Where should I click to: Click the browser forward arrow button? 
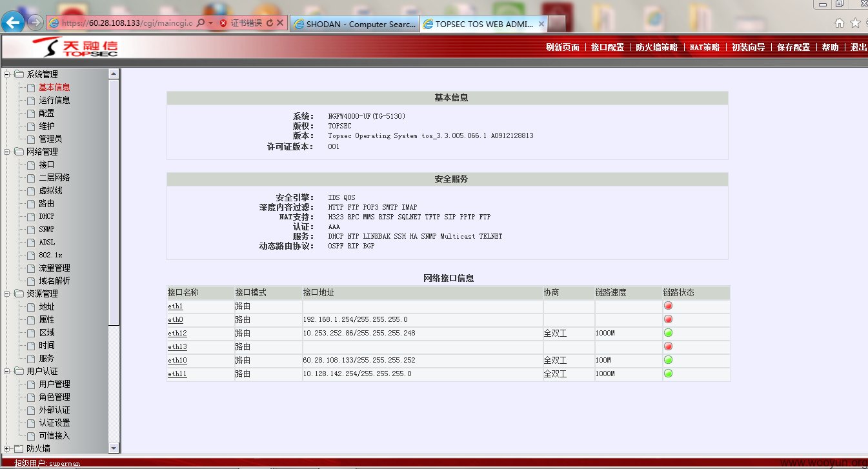pos(35,23)
